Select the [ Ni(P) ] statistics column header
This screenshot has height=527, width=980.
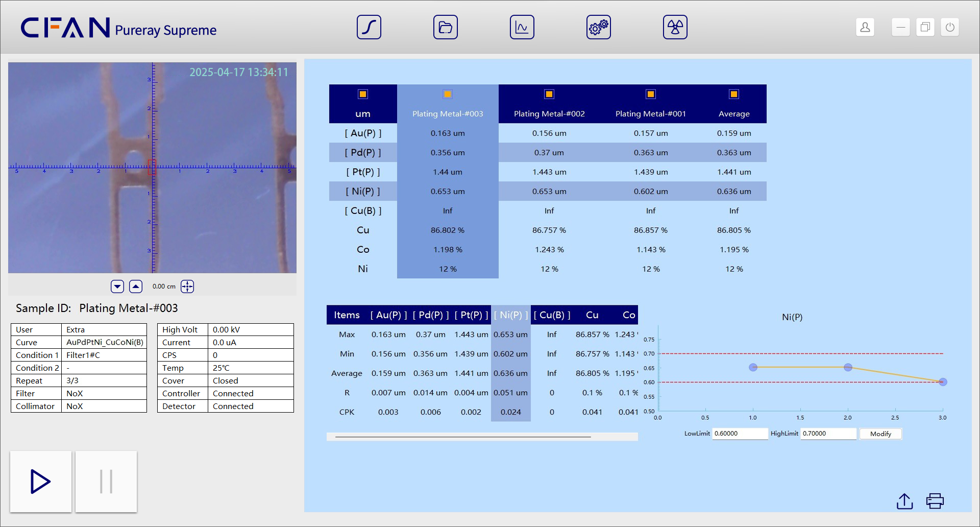(x=510, y=315)
